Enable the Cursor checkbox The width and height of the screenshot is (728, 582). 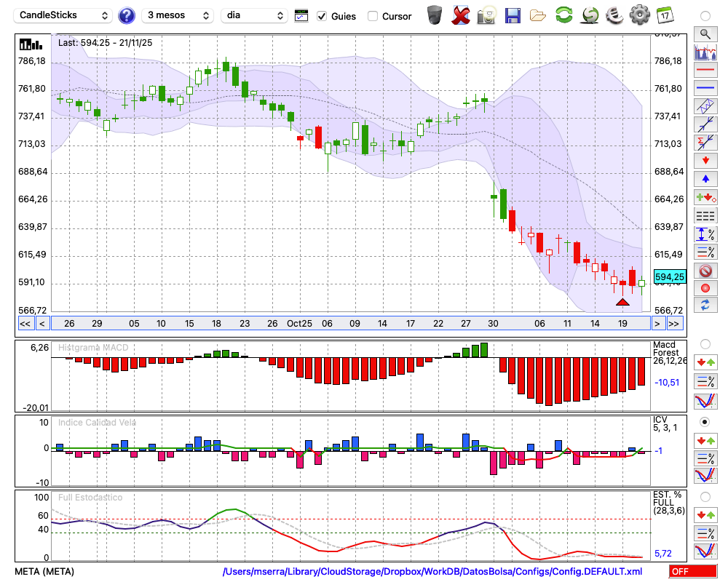[x=373, y=16]
